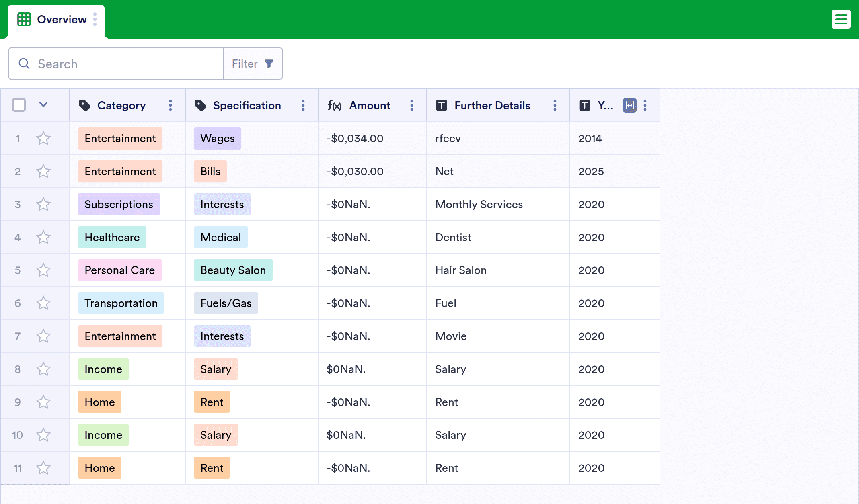The image size is (859, 504).
Task: Click the Dentist details cell
Action: click(498, 237)
